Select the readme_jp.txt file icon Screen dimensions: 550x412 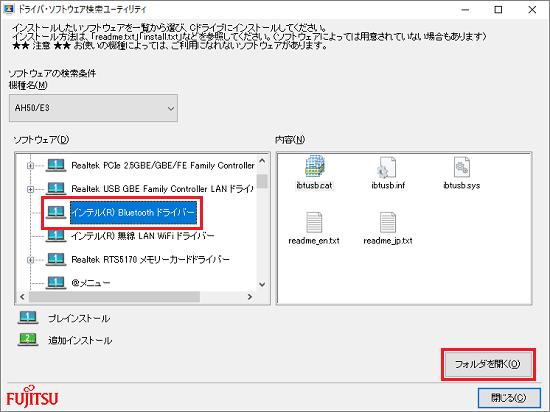point(388,222)
